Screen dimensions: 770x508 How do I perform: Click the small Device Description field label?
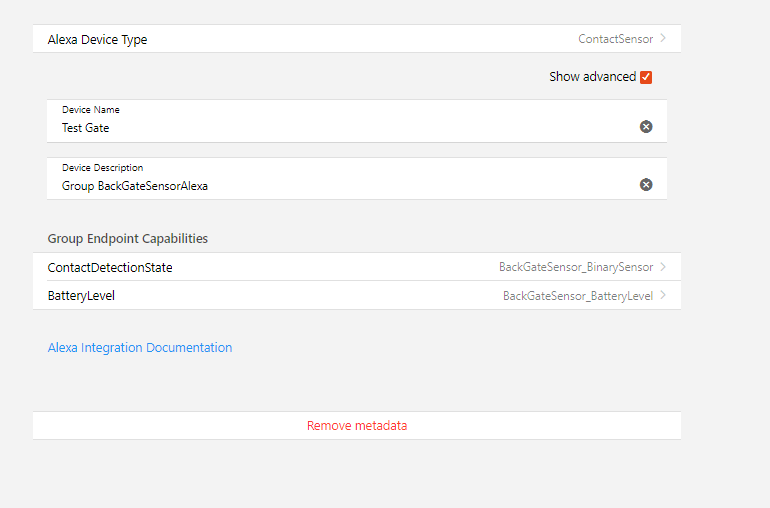coord(102,168)
